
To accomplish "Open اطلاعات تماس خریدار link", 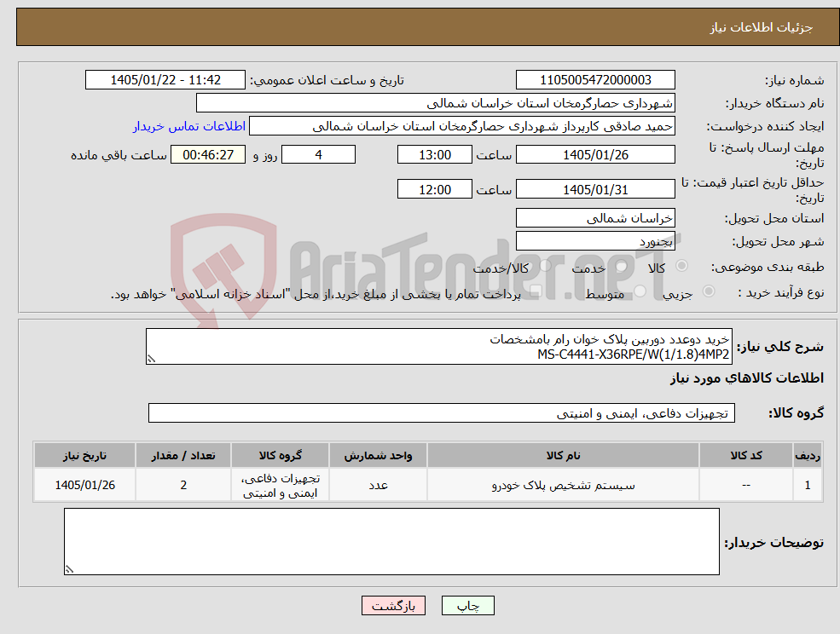I will [189, 126].
